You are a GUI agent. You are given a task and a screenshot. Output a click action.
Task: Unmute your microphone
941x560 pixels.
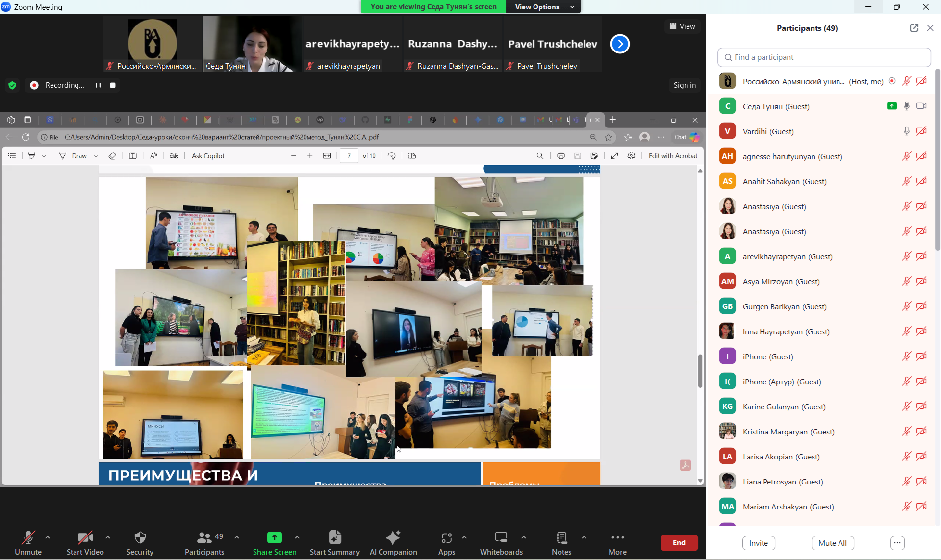tap(28, 538)
